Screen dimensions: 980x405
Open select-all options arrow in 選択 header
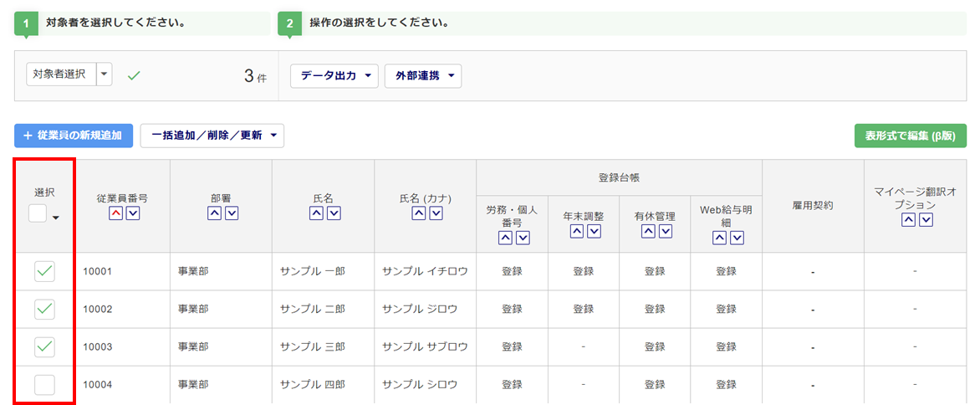pos(56,218)
